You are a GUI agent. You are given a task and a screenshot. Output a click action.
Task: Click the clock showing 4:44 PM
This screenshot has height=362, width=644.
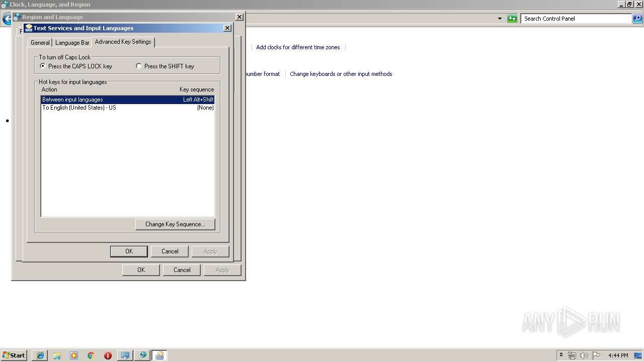[618, 355]
